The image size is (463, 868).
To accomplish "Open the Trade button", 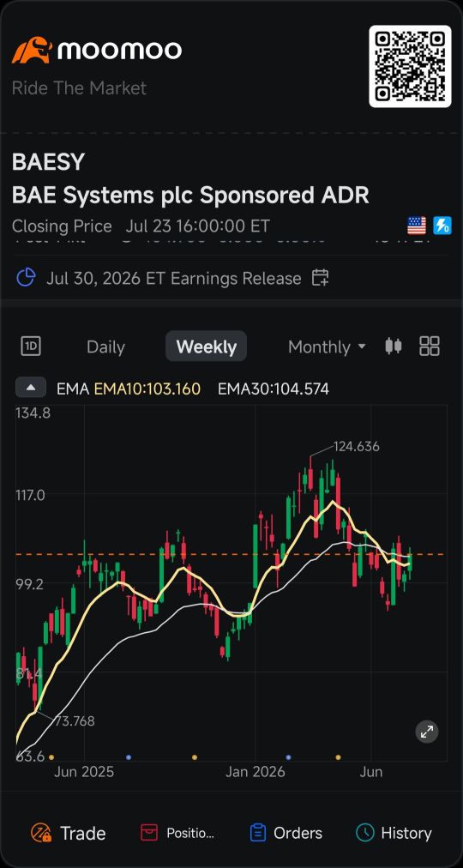I will (x=68, y=833).
